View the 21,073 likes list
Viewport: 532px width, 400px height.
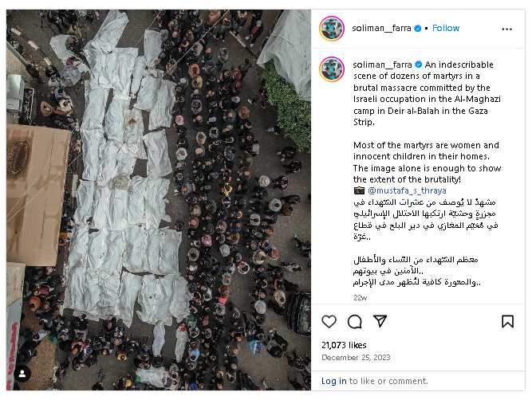[x=344, y=345]
